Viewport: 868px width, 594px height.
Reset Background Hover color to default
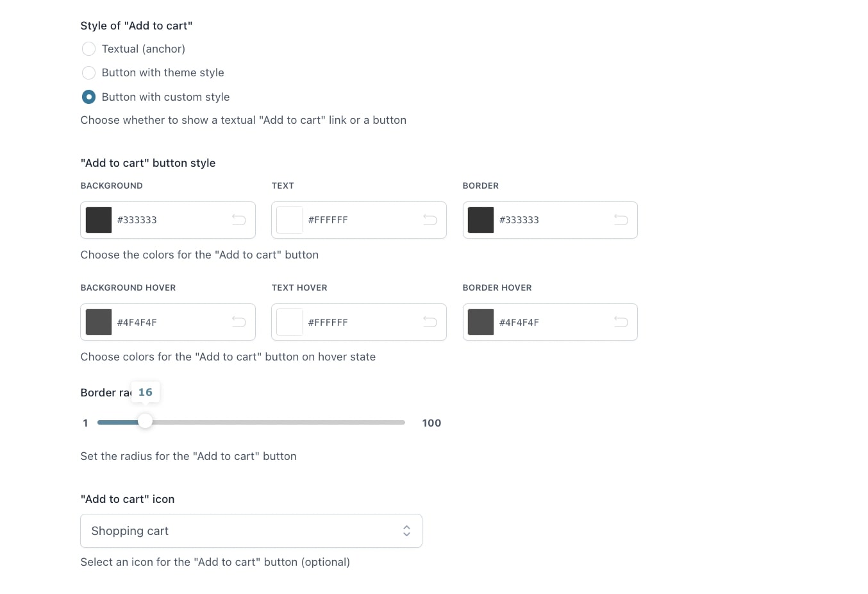pos(238,322)
